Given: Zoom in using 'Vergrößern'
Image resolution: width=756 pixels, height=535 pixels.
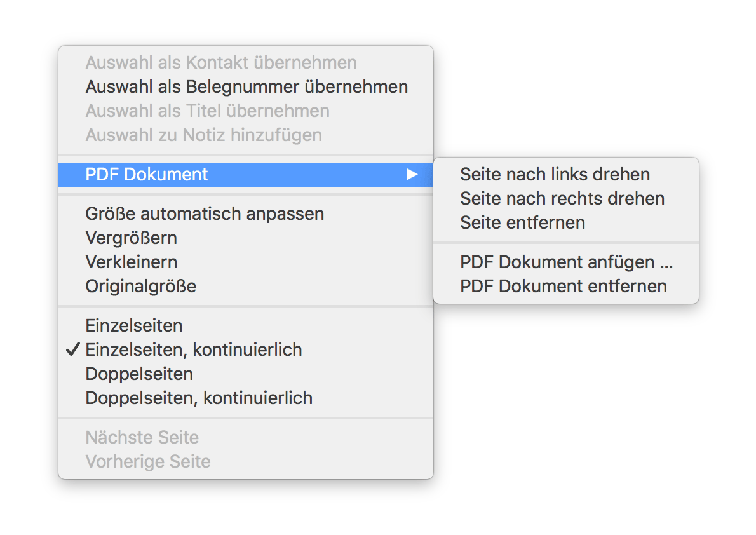Looking at the screenshot, I should coord(131,238).
